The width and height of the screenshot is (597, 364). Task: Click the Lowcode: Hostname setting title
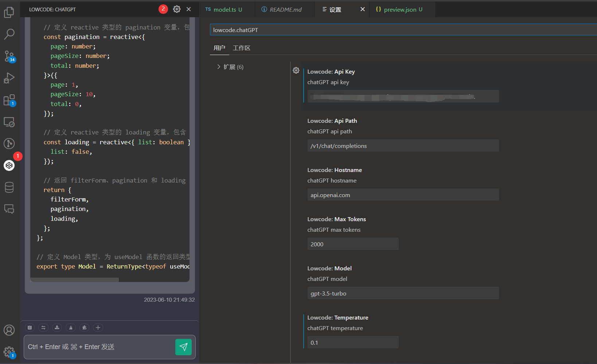pyautogui.click(x=335, y=170)
